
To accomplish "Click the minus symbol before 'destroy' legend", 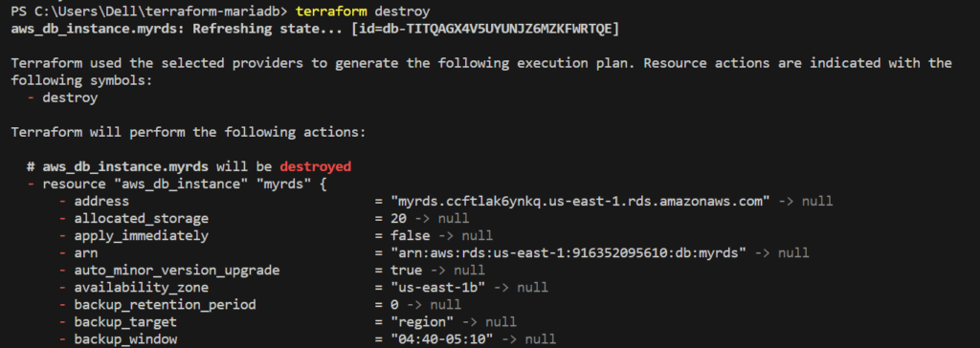I will click(31, 98).
